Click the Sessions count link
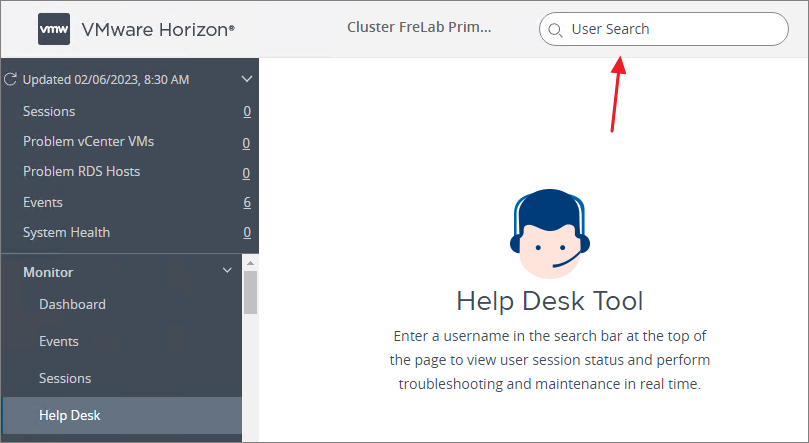The image size is (809, 443). click(246, 112)
